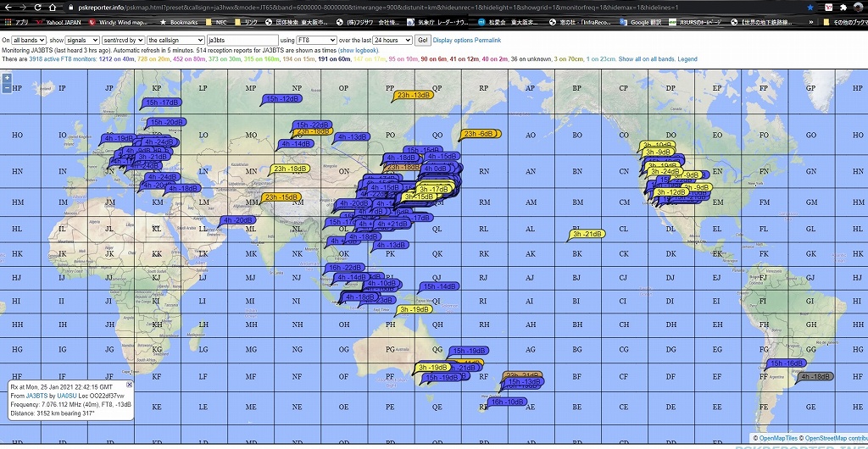868x449 pixels.
Task: Open the Yahoo! JAPAN bookmark
Action: (x=58, y=22)
